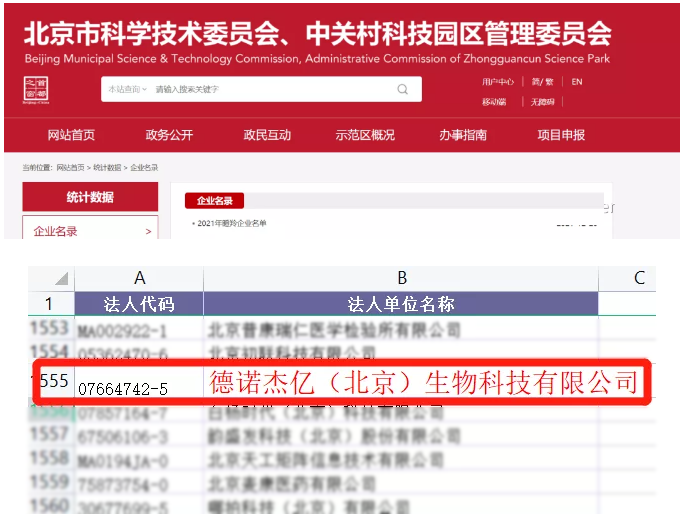680x514 pixels.
Task: Click the spreadsheet select-all corner triangle
Action: [62, 278]
